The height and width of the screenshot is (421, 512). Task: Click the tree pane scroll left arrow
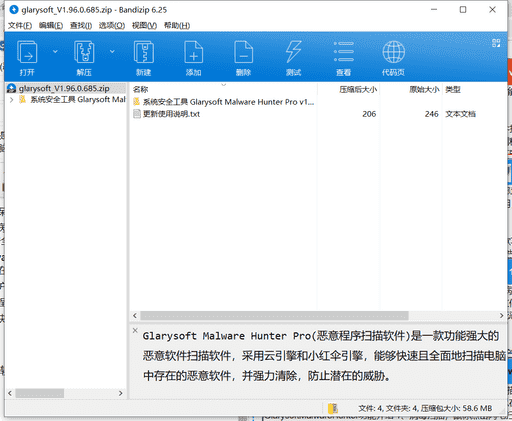tap(10, 393)
